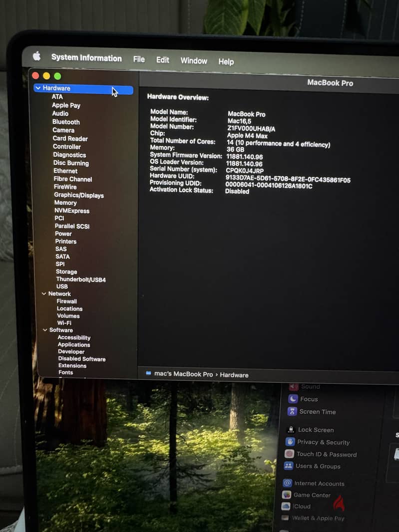The width and height of the screenshot is (399, 532).
Task: Click Hardware in the bottom path bar
Action: (234, 375)
